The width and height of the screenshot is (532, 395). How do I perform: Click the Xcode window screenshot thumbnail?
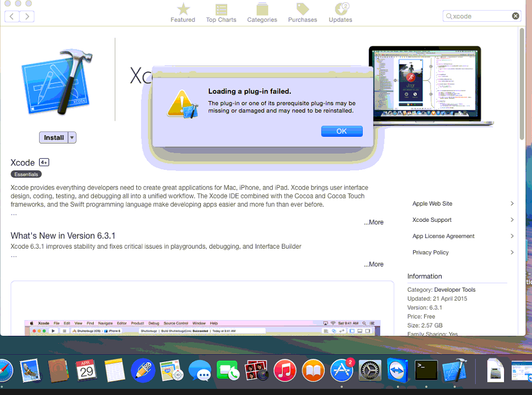point(202,328)
